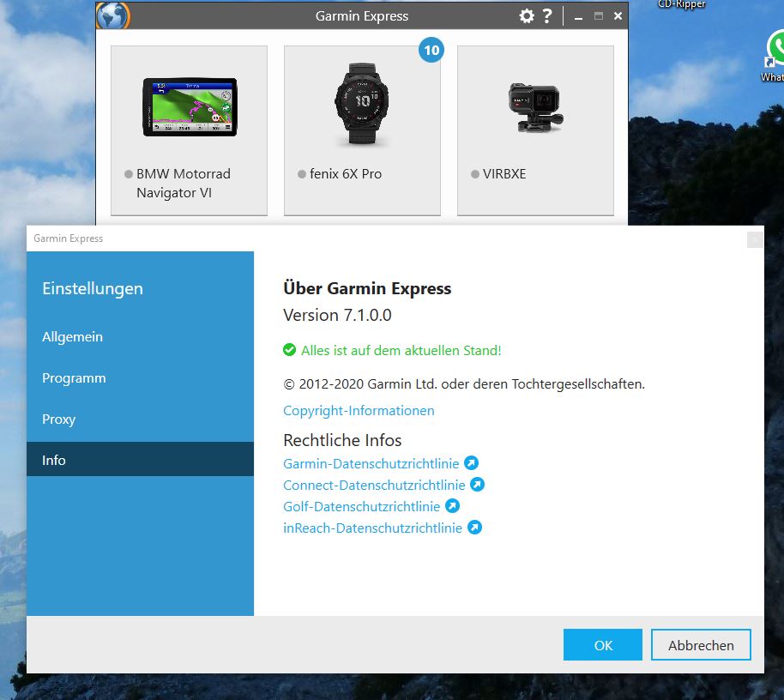
Task: Open help via the question mark icon
Action: click(x=547, y=16)
